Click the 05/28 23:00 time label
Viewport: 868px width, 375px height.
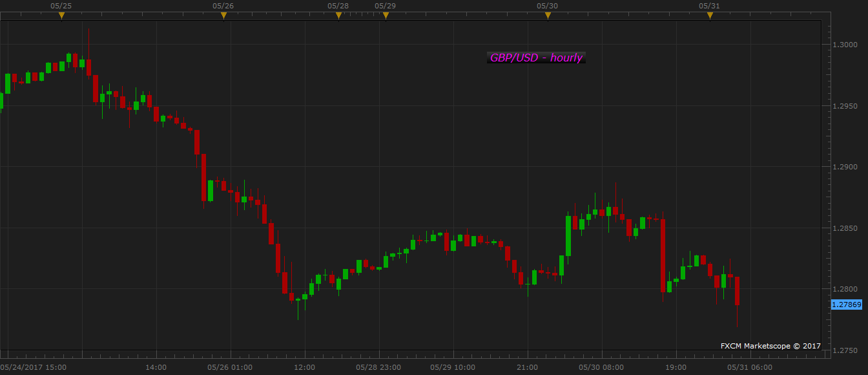(378, 367)
